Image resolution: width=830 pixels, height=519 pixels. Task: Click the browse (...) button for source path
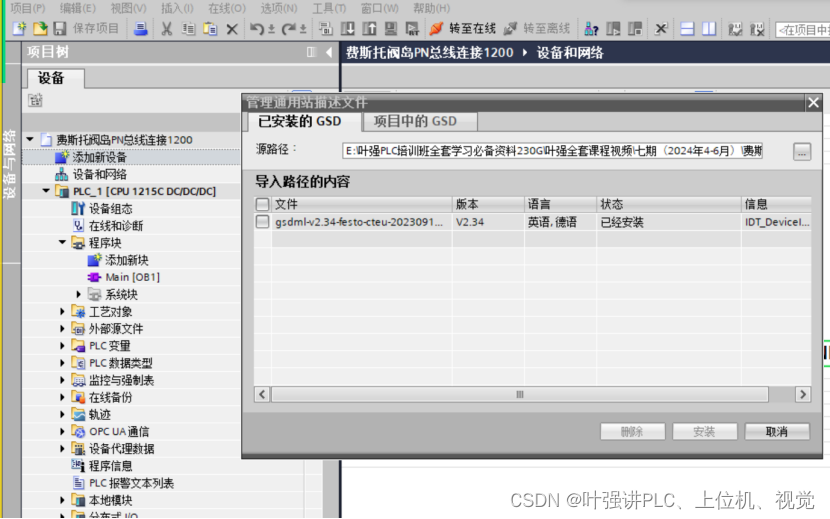[x=802, y=152]
